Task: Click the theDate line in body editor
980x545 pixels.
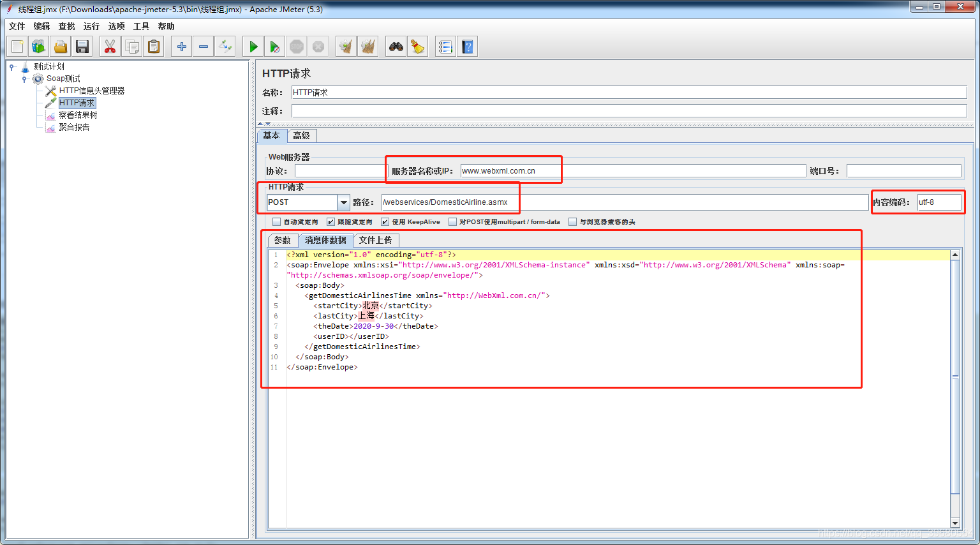Action: point(375,326)
